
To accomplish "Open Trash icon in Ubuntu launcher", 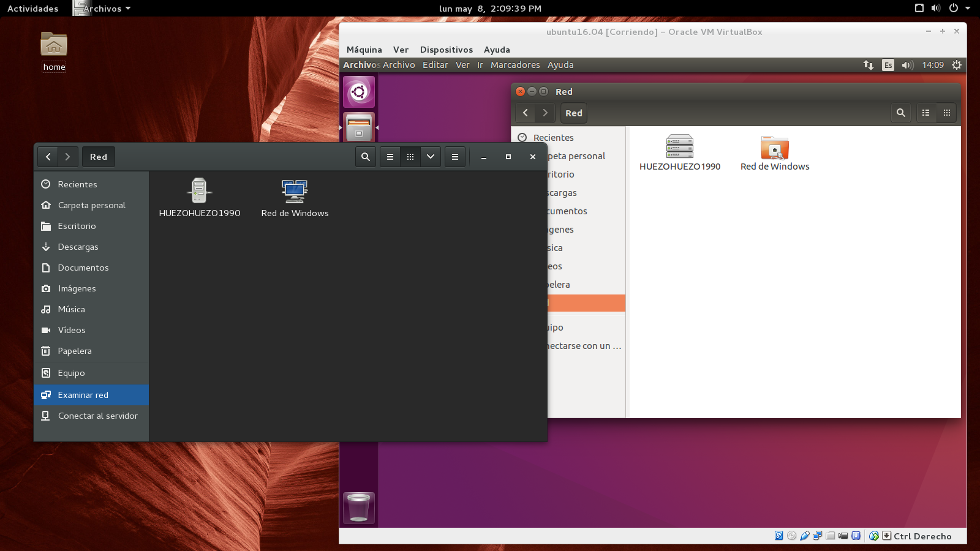I will [359, 508].
